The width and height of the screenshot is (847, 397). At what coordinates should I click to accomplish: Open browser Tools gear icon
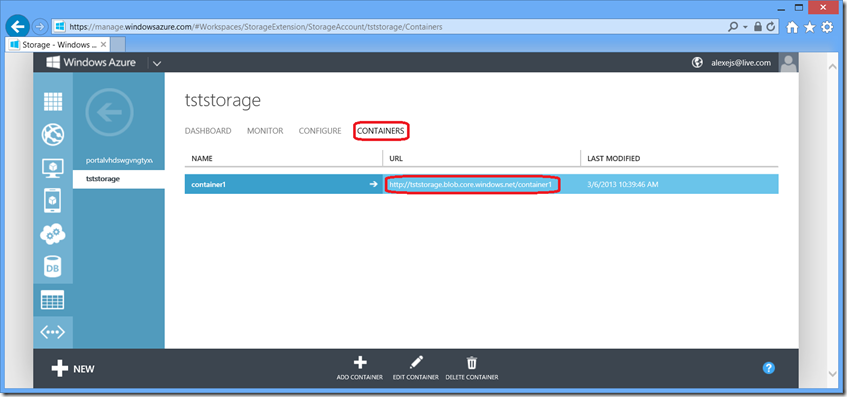click(827, 27)
